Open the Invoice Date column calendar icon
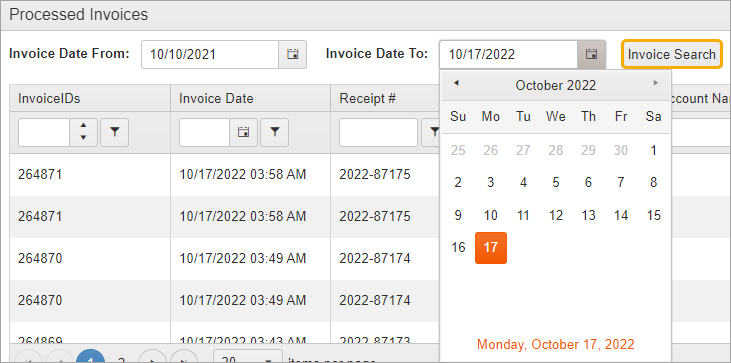The height and width of the screenshot is (363, 731). (x=243, y=132)
